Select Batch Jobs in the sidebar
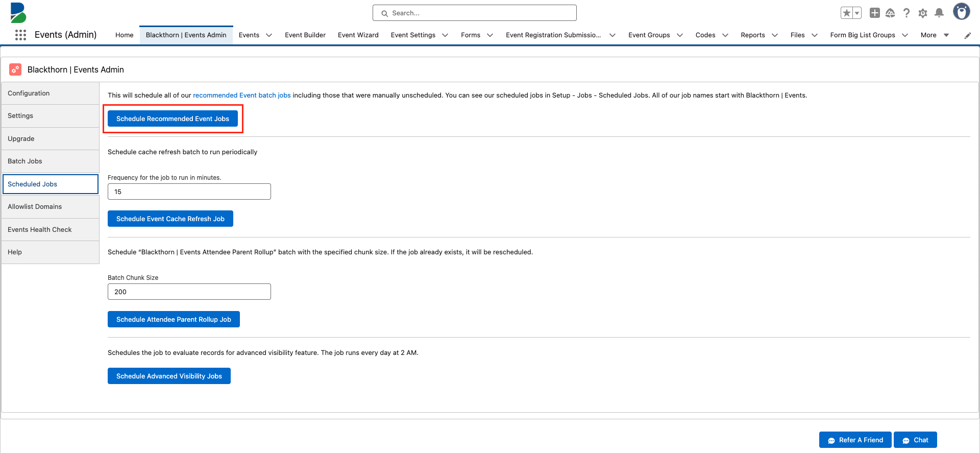980x453 pixels. coord(51,161)
